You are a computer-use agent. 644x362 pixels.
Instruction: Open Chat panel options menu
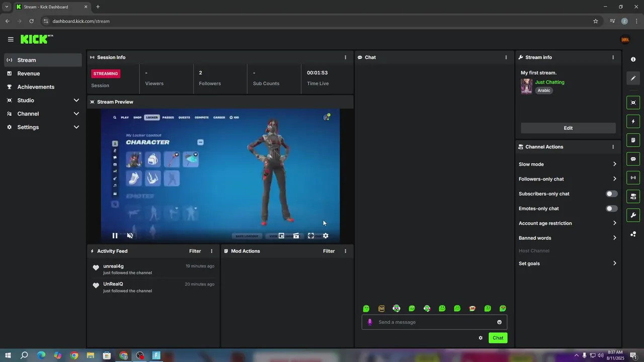(506, 57)
